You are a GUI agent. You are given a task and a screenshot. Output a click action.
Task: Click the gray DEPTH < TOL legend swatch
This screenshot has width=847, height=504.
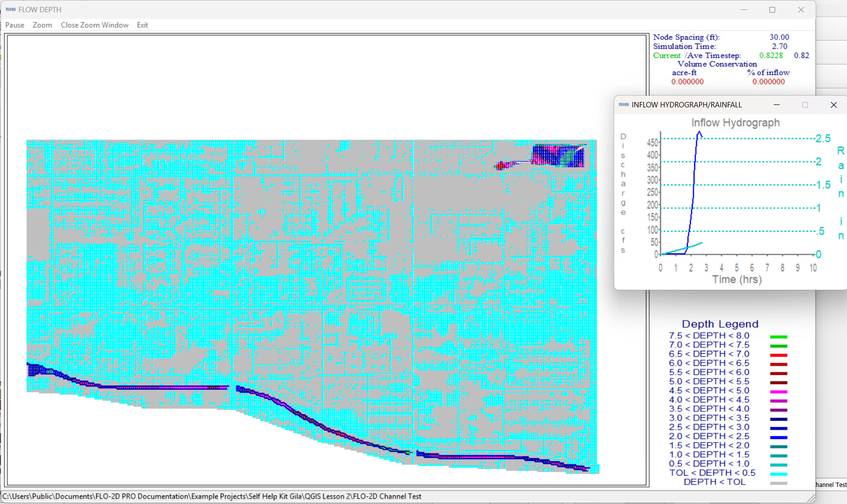[x=778, y=483]
